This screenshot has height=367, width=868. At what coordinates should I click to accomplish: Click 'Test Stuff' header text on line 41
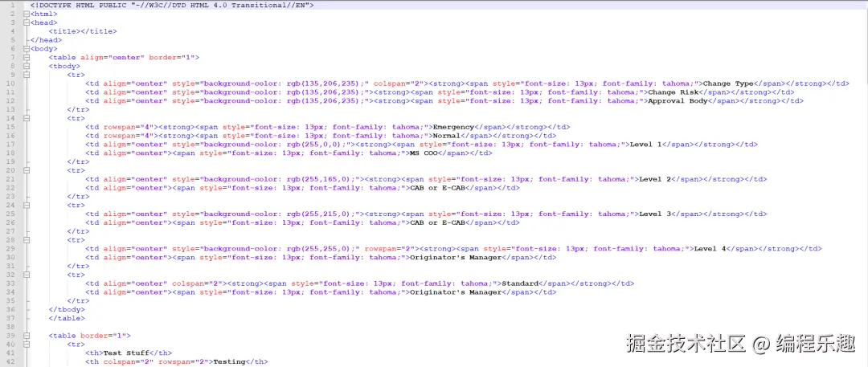click(x=127, y=353)
